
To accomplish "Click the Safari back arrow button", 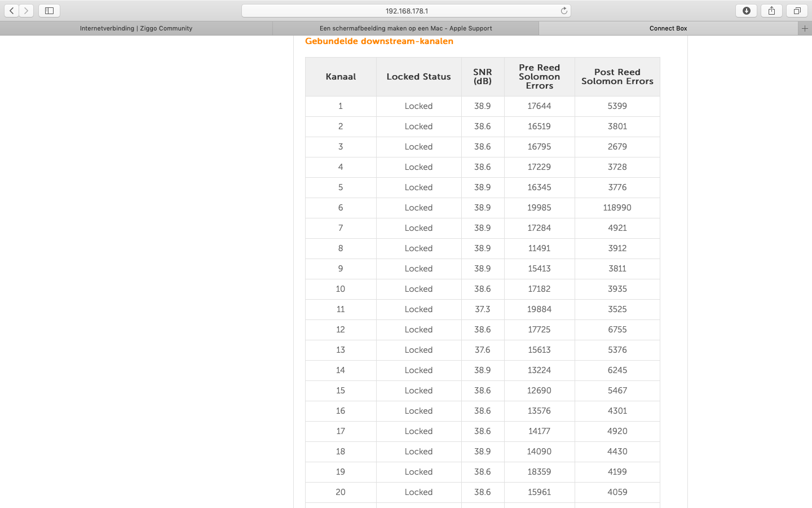I will [x=12, y=11].
